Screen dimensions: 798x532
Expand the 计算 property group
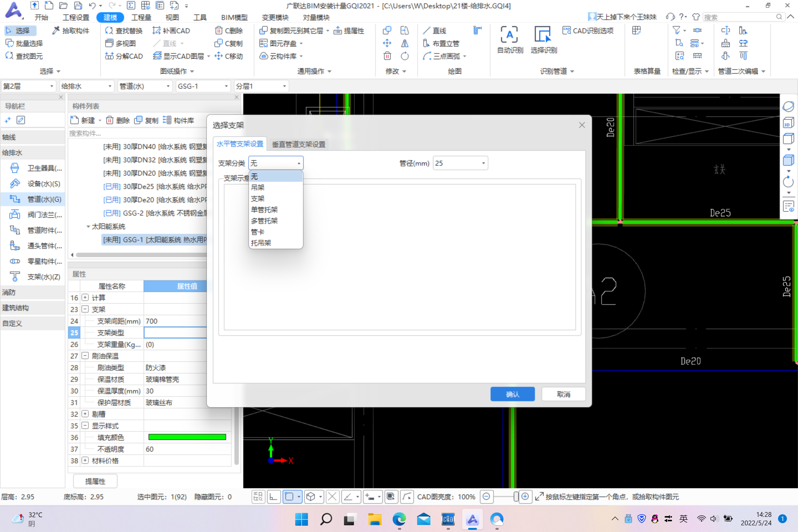click(85, 297)
